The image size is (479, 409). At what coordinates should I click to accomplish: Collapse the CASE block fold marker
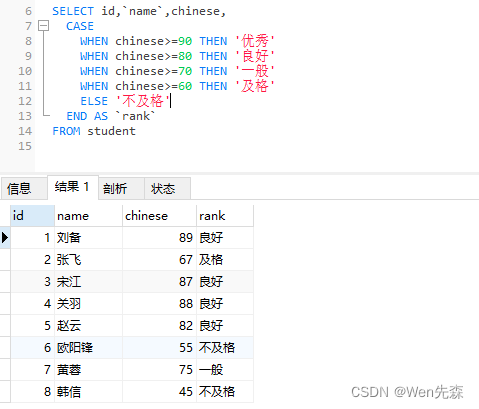click(x=43, y=26)
